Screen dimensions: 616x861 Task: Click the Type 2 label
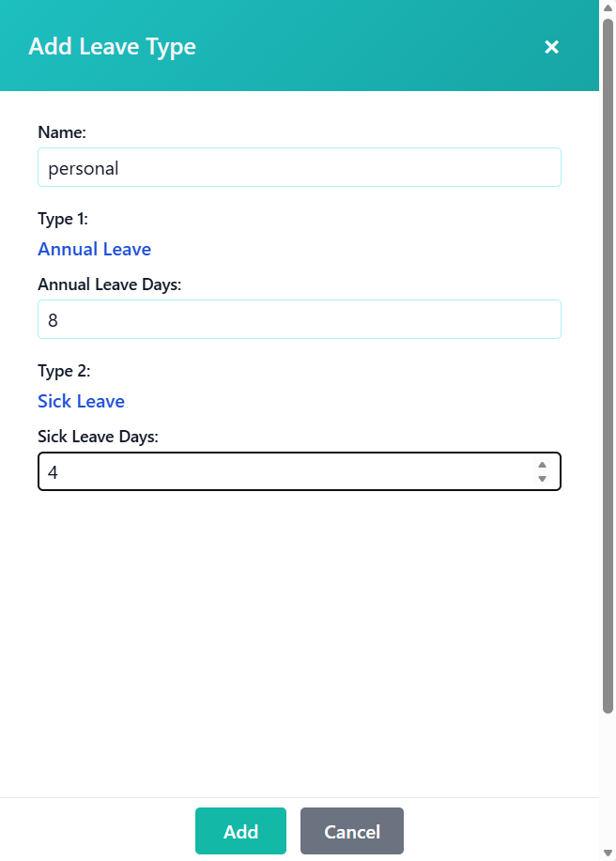(64, 371)
